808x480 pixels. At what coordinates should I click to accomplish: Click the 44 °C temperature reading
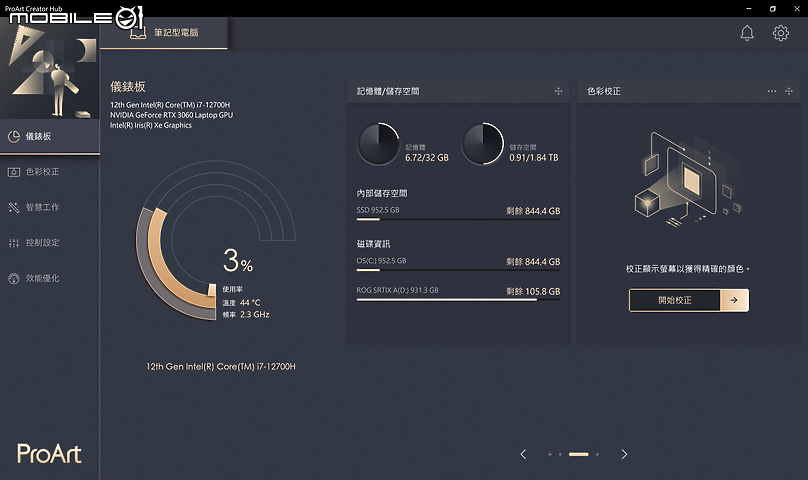pos(250,303)
